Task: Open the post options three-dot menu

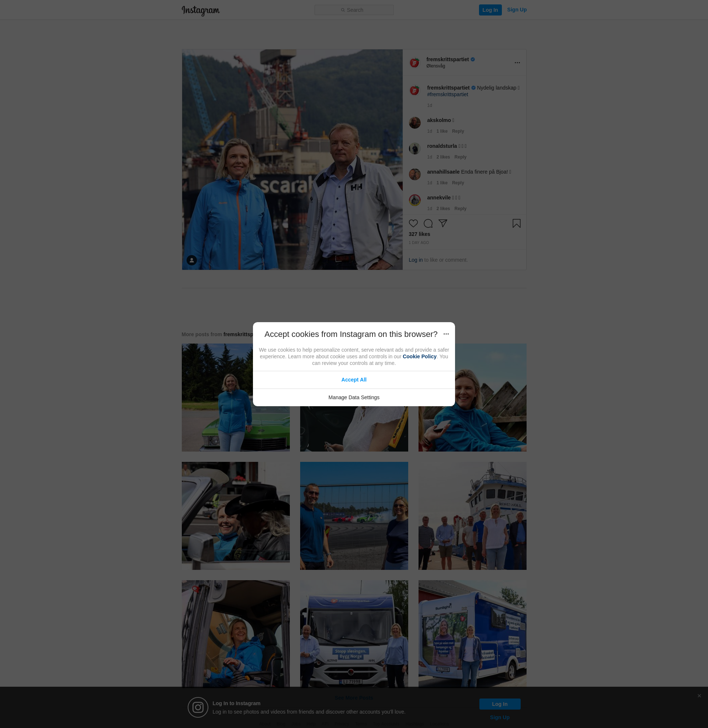Action: [517, 62]
